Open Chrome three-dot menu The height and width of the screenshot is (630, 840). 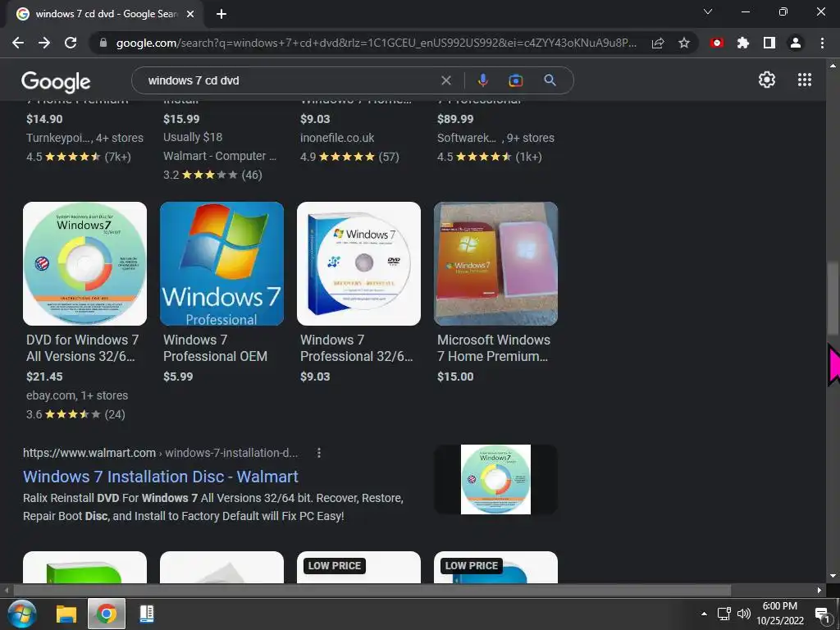822,43
